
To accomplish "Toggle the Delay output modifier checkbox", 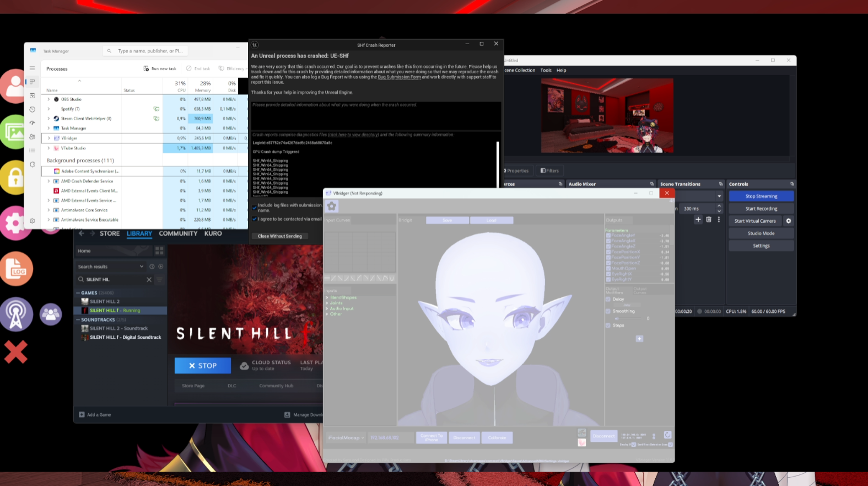I will click(608, 300).
